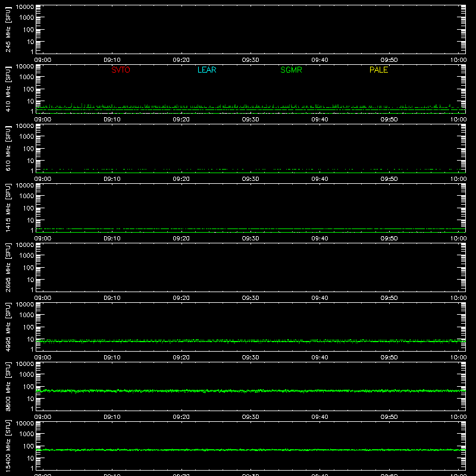Screen dimensions: 476x476
Task: Click 100 y-axis value on 610 MHz panel
Action: pos(29,149)
